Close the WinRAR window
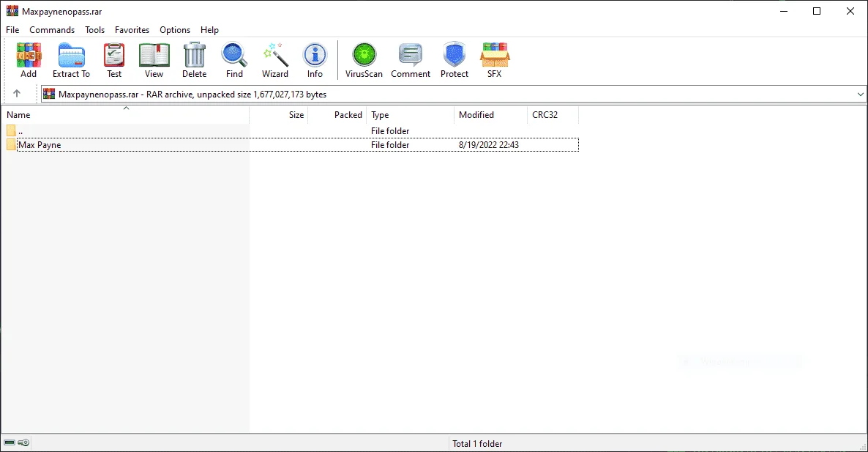868x452 pixels. [850, 11]
